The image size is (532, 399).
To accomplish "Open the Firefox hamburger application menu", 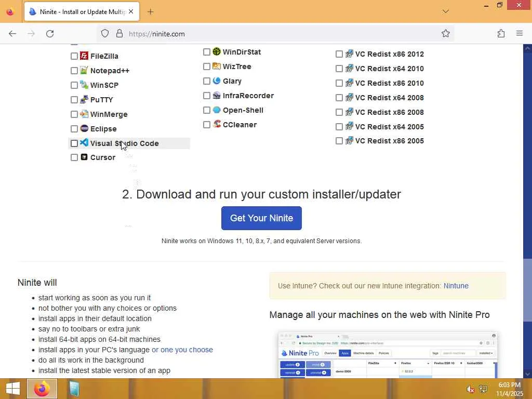I will pyautogui.click(x=520, y=33).
